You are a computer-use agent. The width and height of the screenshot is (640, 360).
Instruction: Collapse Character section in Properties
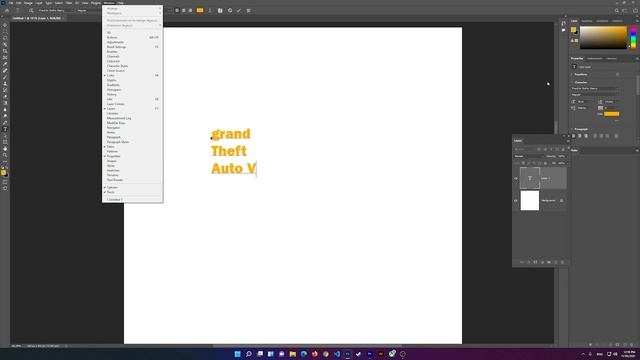click(572, 82)
